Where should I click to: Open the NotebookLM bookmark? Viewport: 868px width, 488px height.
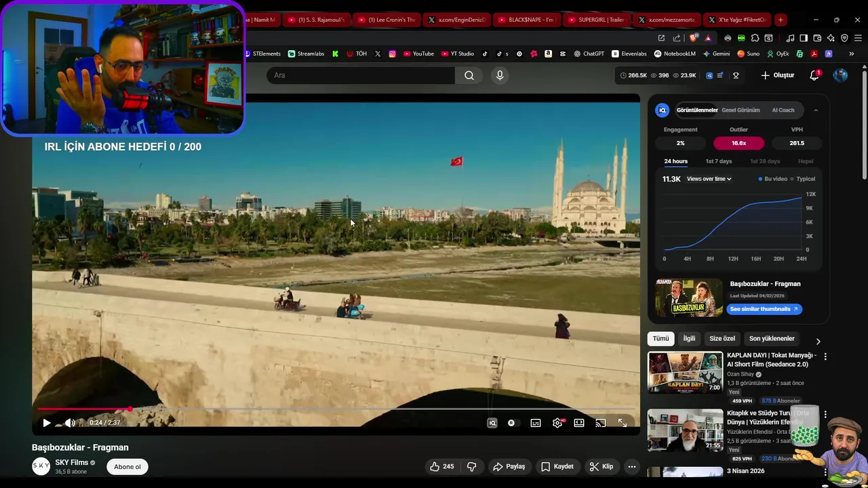[x=675, y=54]
